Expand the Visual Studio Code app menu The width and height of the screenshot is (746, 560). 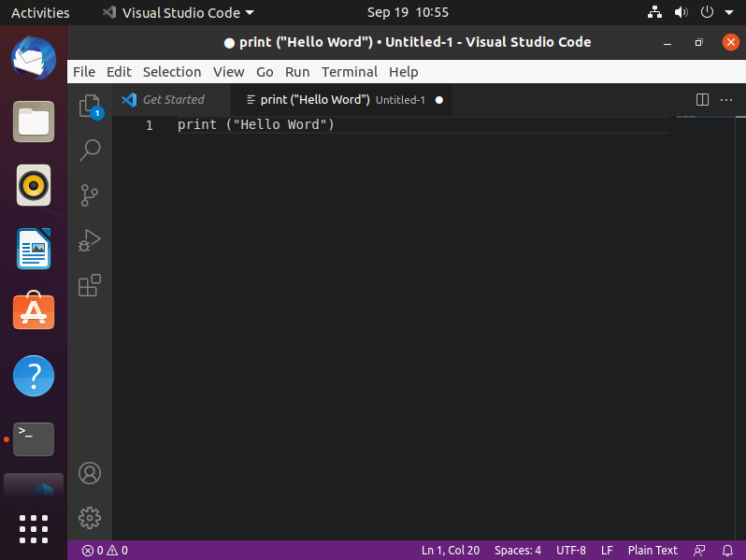coord(179,12)
